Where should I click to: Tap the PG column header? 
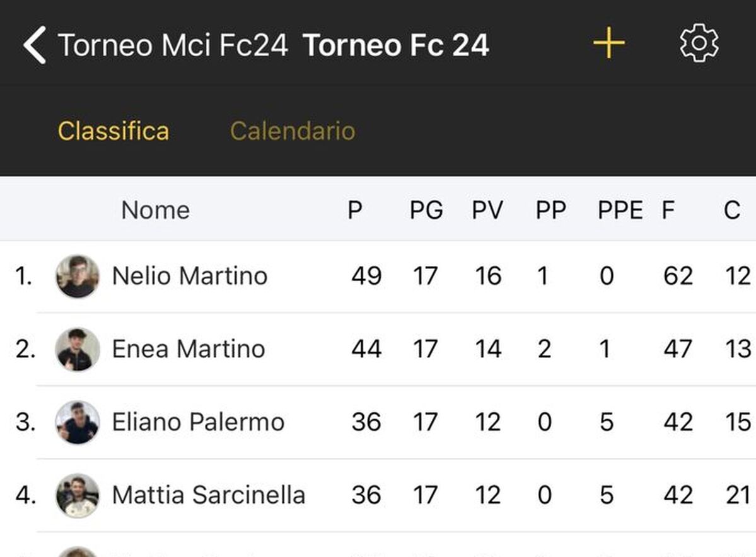click(426, 210)
